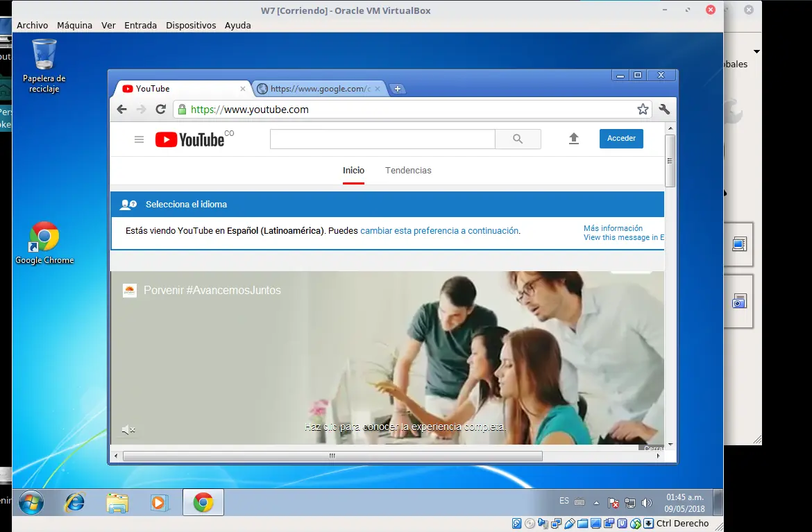
Task: Click 'View this message in' link
Action: [623, 237]
